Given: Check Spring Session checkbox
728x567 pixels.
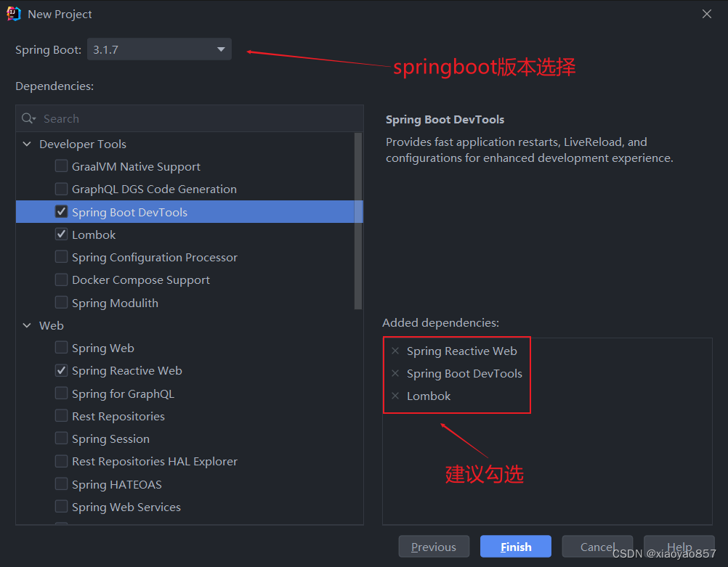Looking at the screenshot, I should [x=61, y=438].
